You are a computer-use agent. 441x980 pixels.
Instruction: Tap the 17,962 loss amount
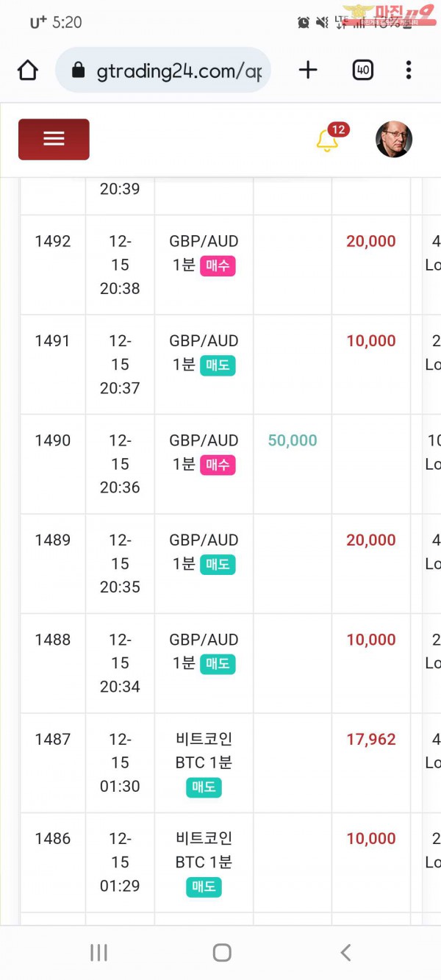(371, 740)
